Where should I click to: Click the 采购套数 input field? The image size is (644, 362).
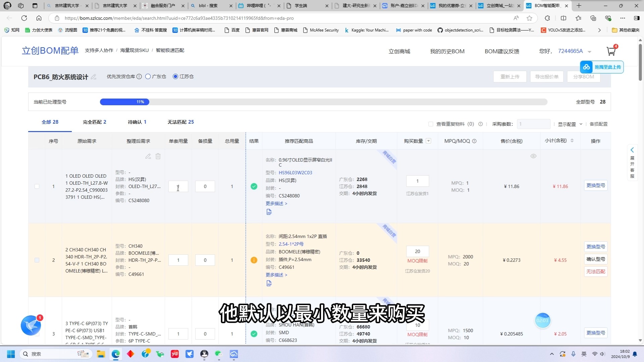tap(533, 124)
